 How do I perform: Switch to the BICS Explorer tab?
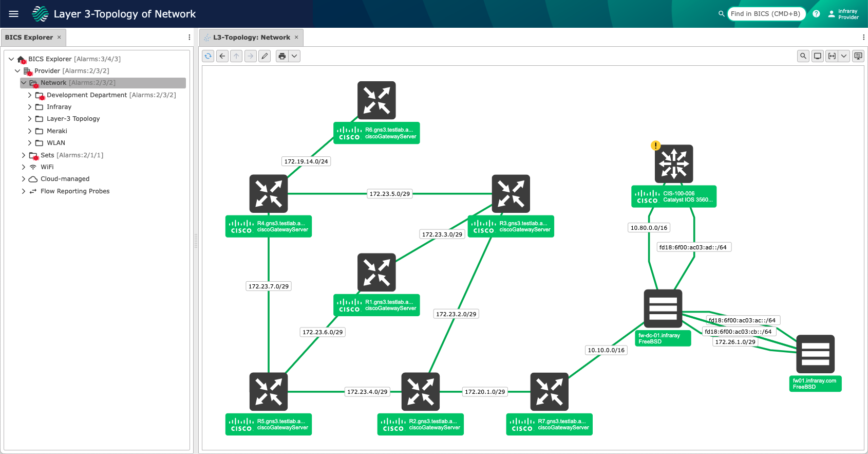tap(29, 38)
